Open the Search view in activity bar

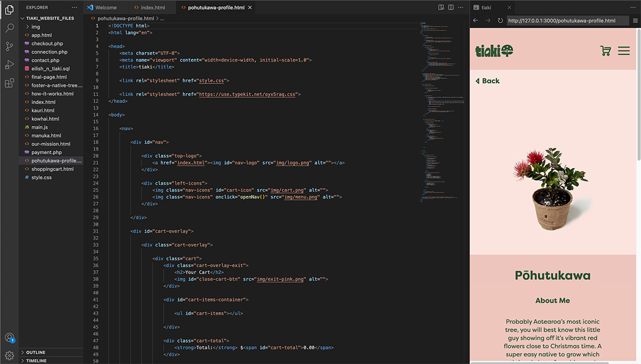(x=9, y=28)
